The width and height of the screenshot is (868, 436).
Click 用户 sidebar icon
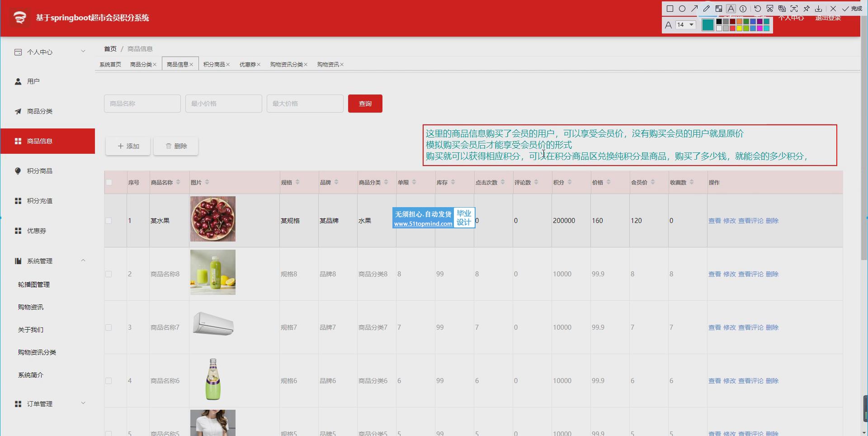pos(18,81)
